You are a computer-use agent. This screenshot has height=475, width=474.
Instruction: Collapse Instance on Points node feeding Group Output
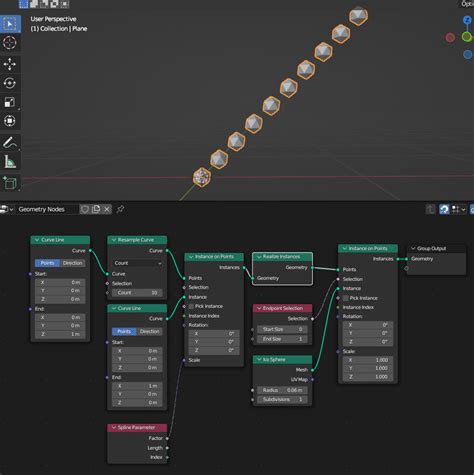pyautogui.click(x=344, y=248)
